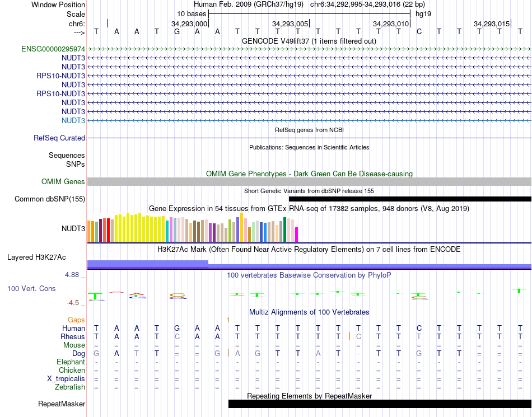This screenshot has width=532, height=417.
Task: Click the orange Gaps label
Action: pyautogui.click(x=76, y=320)
